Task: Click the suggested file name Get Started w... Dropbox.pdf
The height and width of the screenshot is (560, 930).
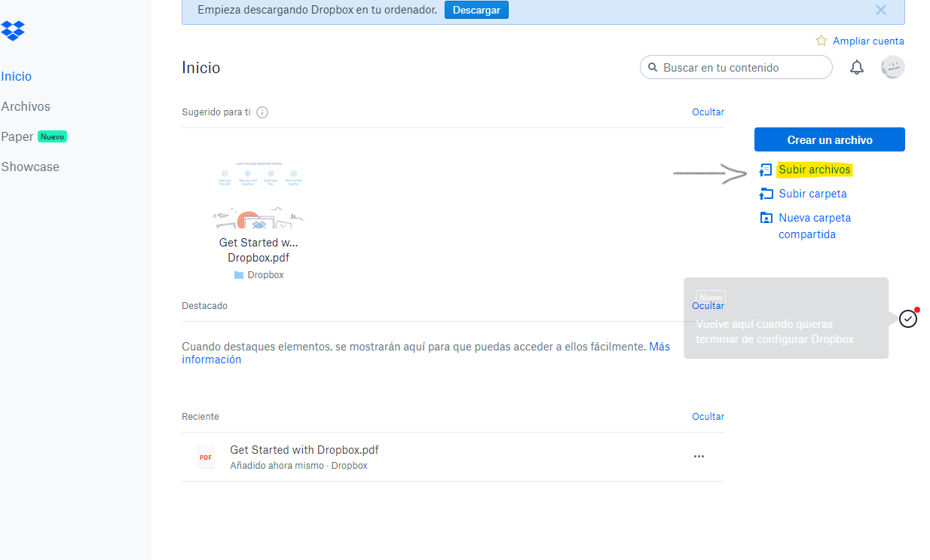Action: [x=259, y=250]
